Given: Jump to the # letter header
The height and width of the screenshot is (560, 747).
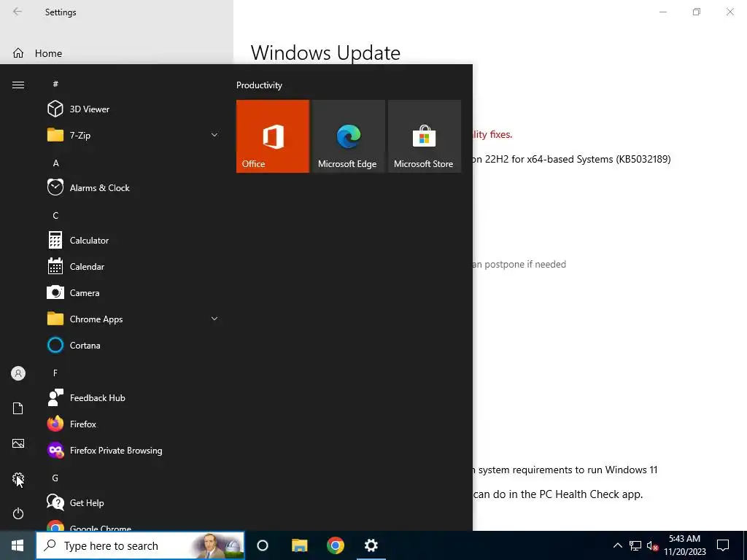Looking at the screenshot, I should point(55,84).
